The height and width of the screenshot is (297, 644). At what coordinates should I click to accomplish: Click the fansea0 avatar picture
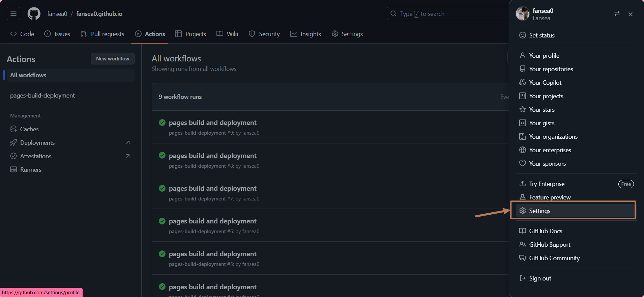(x=522, y=14)
